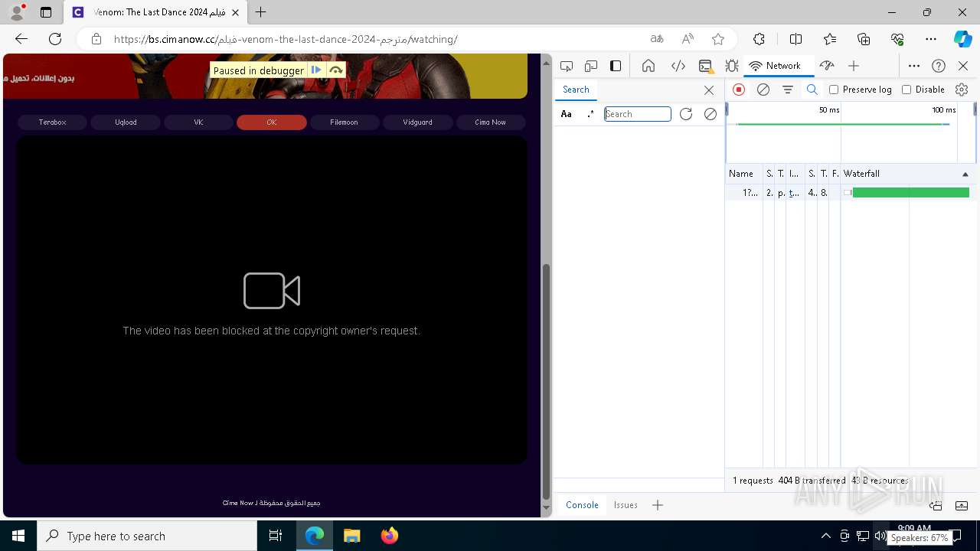980x551 pixels.
Task: Open browser Extensions puzzle icon
Action: click(759, 39)
